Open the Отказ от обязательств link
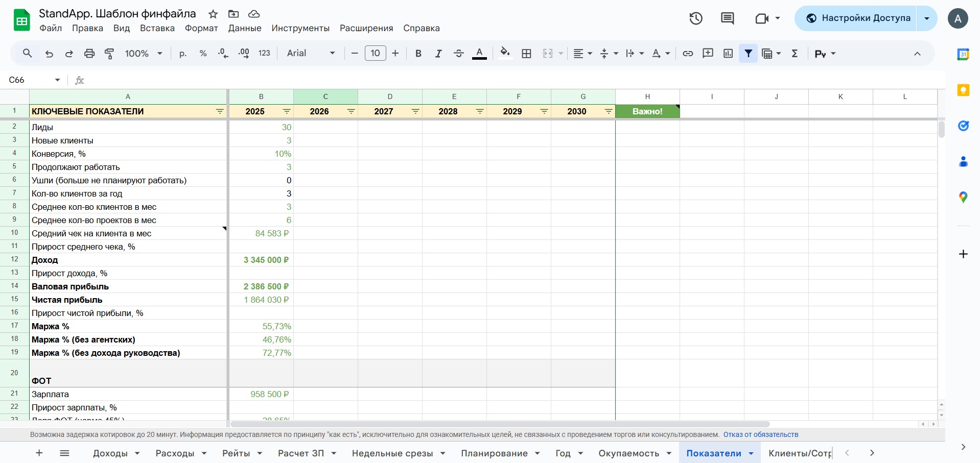The height and width of the screenshot is (463, 980). click(760, 434)
